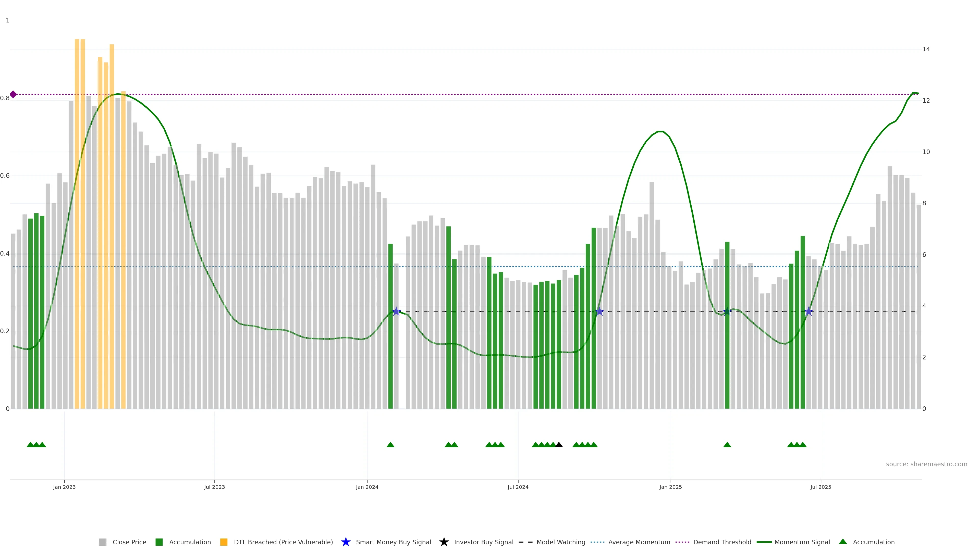Click the single green triangle near Jan 2024
The image size is (980, 551).
point(390,445)
